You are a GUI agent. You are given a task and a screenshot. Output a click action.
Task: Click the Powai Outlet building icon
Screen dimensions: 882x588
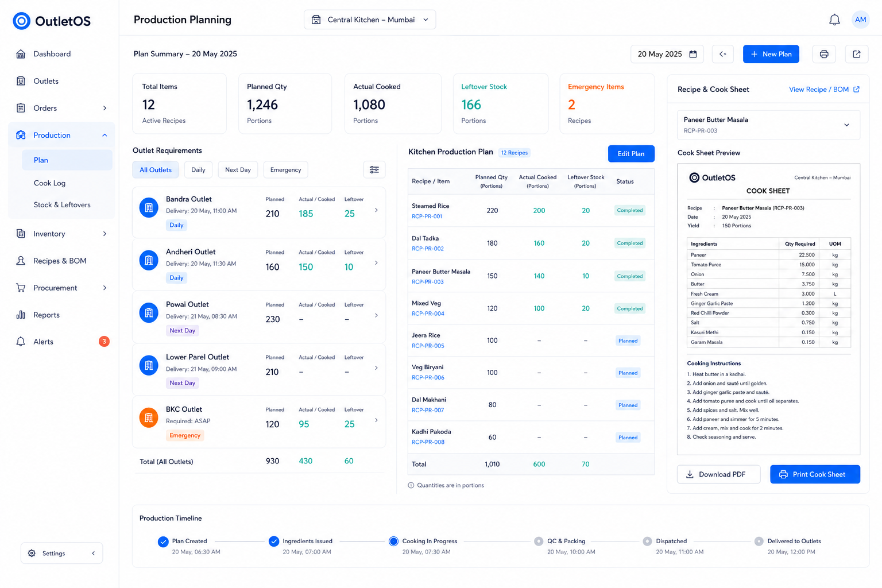149,313
